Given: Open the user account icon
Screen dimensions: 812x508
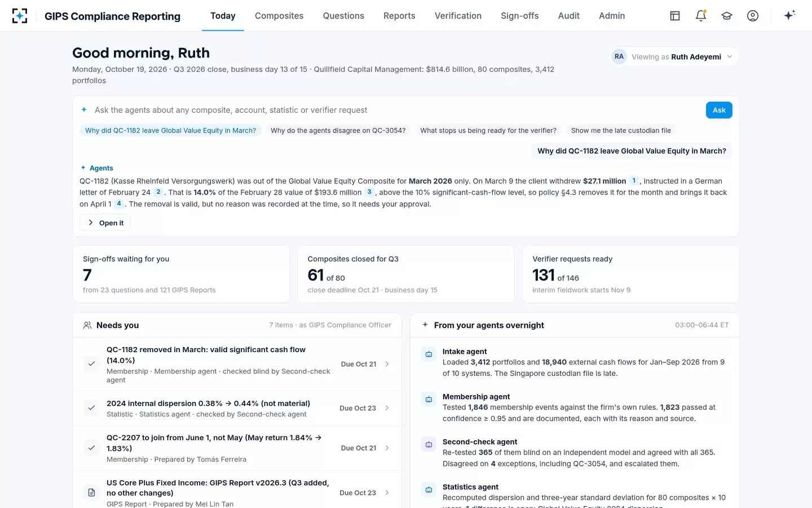Looking at the screenshot, I should 753,16.
